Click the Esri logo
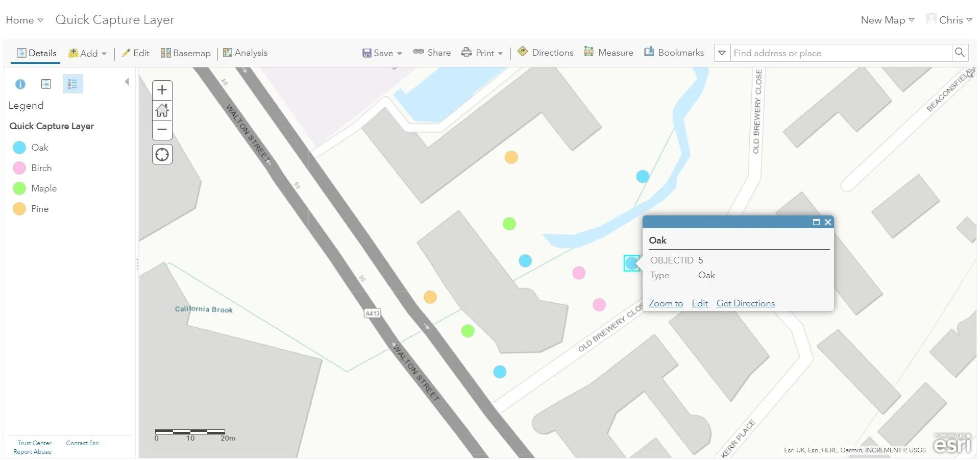Viewport: 980px width, 460px height. pyautogui.click(x=952, y=443)
